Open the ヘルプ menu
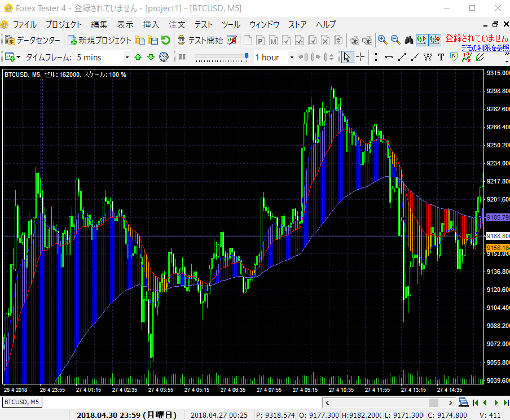The image size is (510, 420). [326, 24]
